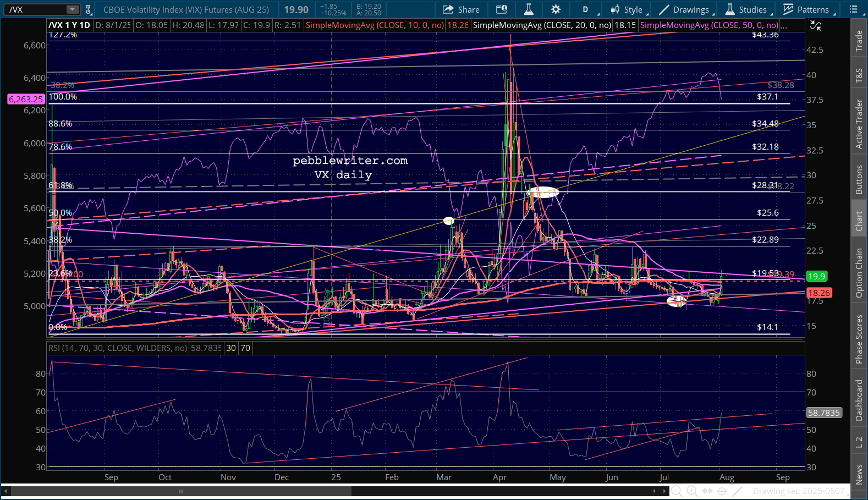This screenshot has width=868, height=500.
Task: Click the horizontal chart scrollbar
Action: coord(180,491)
